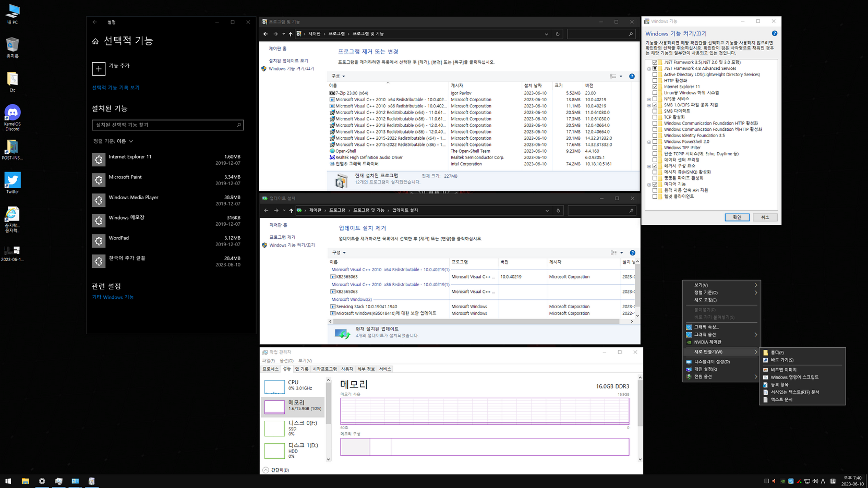Screen dimensions: 868x488
Task: Click 취소 button in Windows 기능 dialog
Action: coord(765,217)
